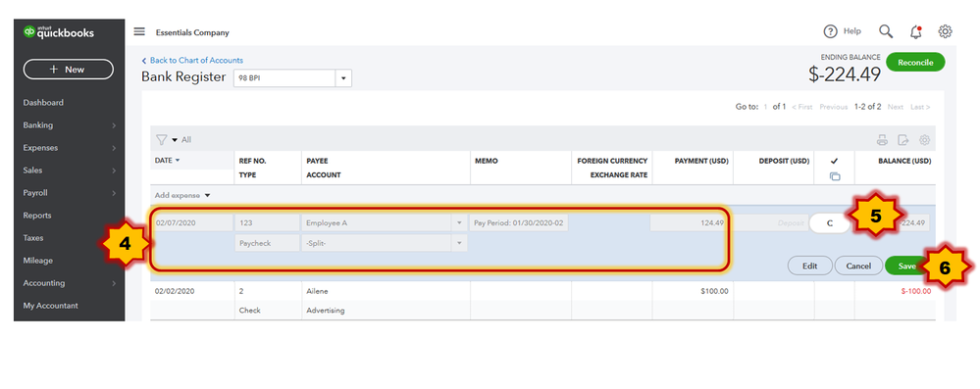The width and height of the screenshot is (980, 389).
Task: Open the settings gear in header
Action: (945, 31)
